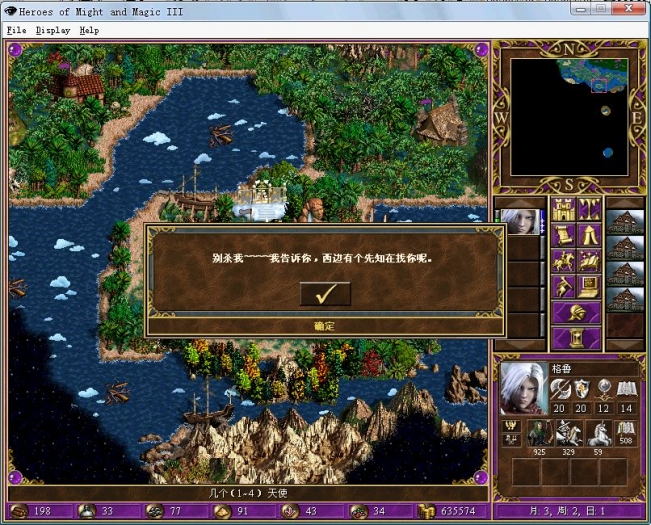The width and height of the screenshot is (651, 525).
Task: Toggle hero sleep with tent button
Action: 589,235
